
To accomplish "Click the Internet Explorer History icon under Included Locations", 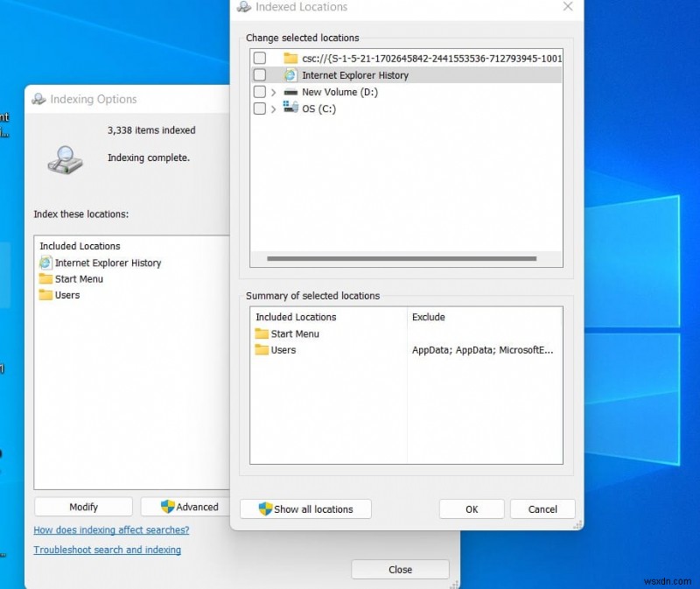I will click(45, 263).
